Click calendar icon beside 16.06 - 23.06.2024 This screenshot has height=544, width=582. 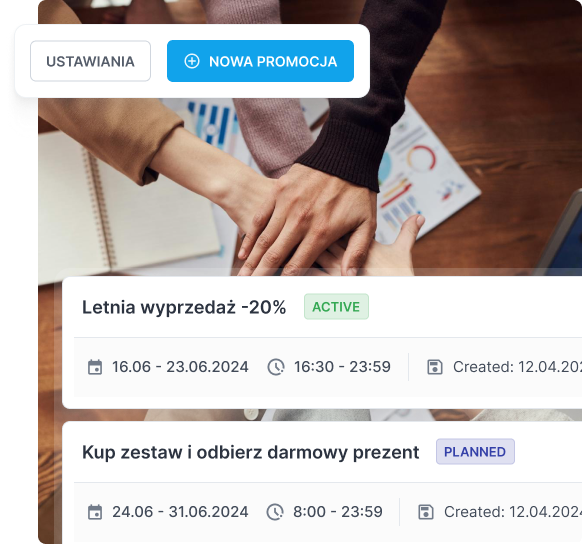point(95,367)
